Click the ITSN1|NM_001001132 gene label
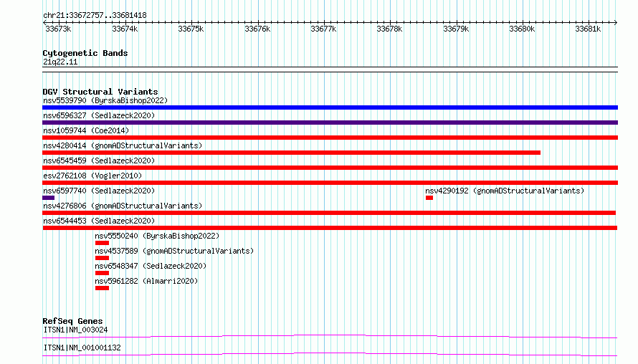The width and height of the screenshot is (638, 364). point(82,348)
